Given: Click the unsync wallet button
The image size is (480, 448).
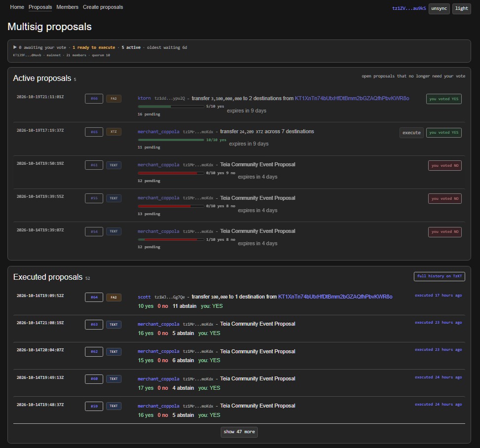Looking at the screenshot, I should coord(439,8).
